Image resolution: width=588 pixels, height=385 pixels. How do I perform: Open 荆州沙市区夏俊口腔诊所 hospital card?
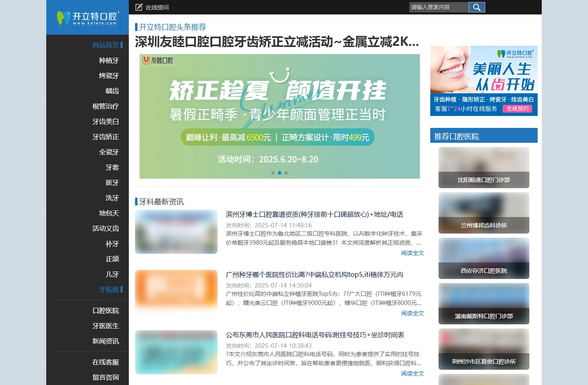[x=484, y=349]
